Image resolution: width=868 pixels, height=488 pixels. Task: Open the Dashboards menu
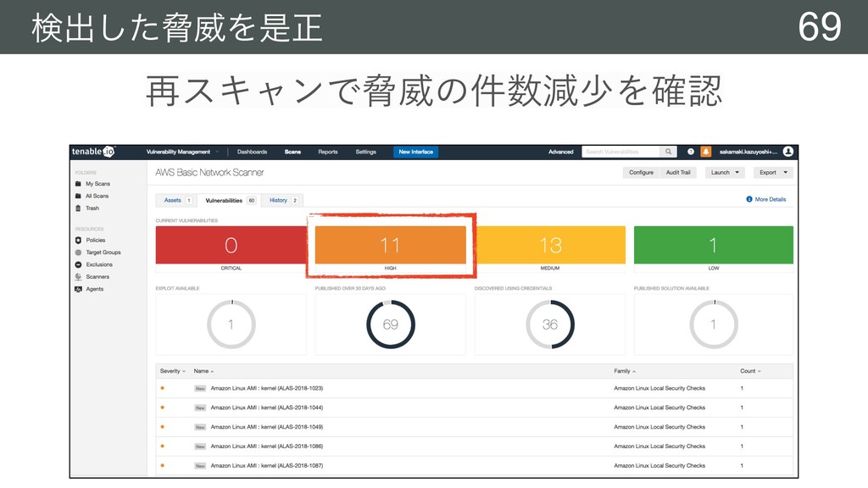[x=252, y=152]
